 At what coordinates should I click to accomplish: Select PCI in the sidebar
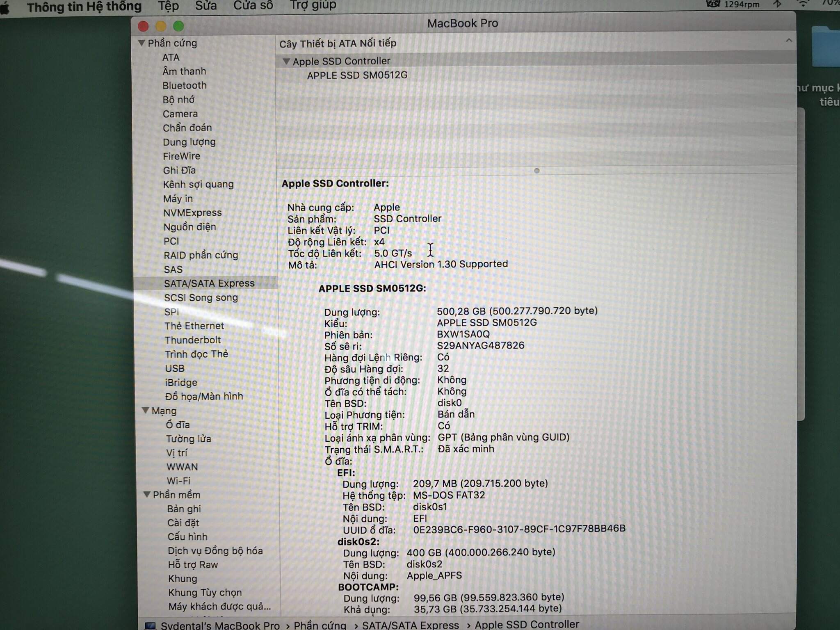point(171,241)
